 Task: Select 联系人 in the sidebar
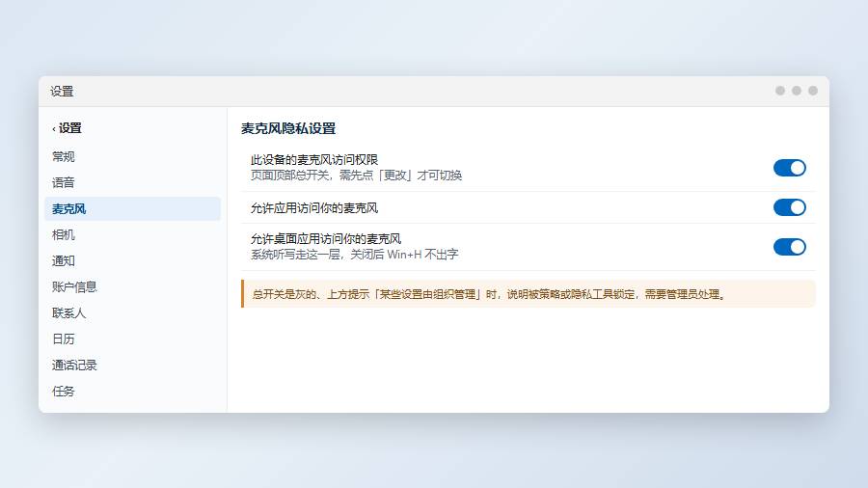[x=132, y=312]
